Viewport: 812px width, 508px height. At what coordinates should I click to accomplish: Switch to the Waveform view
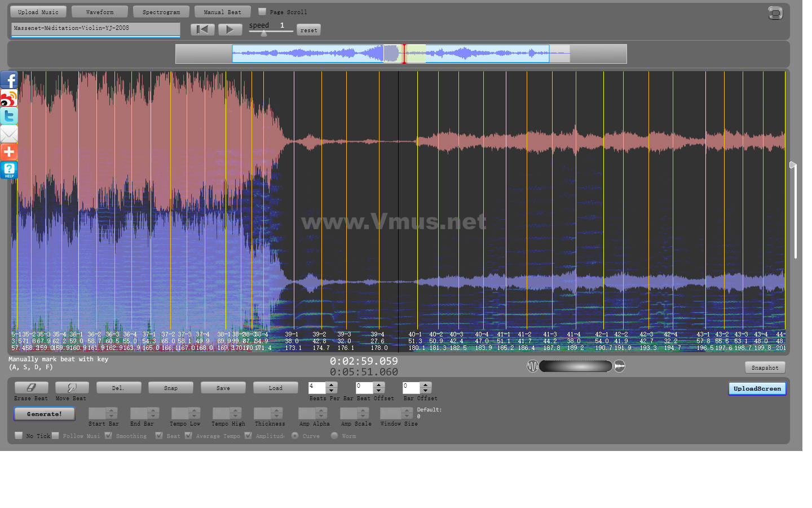[100, 12]
